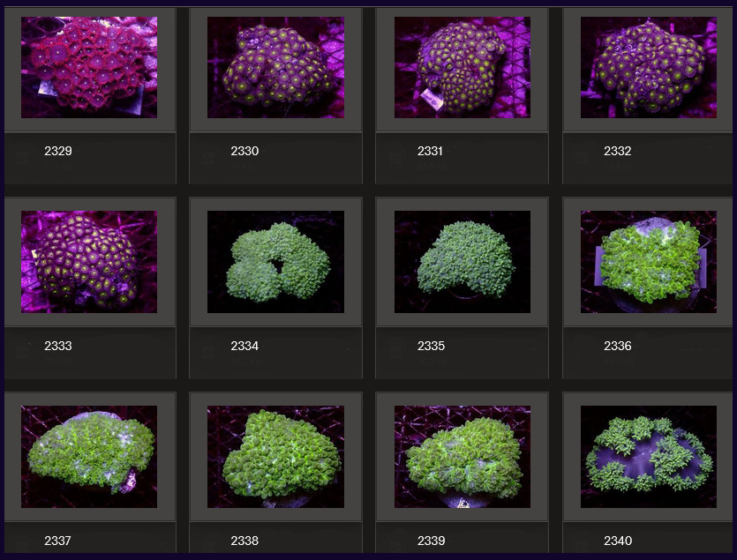This screenshot has height=560, width=737.
Task: Click the file name 2337
Action: tap(58, 541)
